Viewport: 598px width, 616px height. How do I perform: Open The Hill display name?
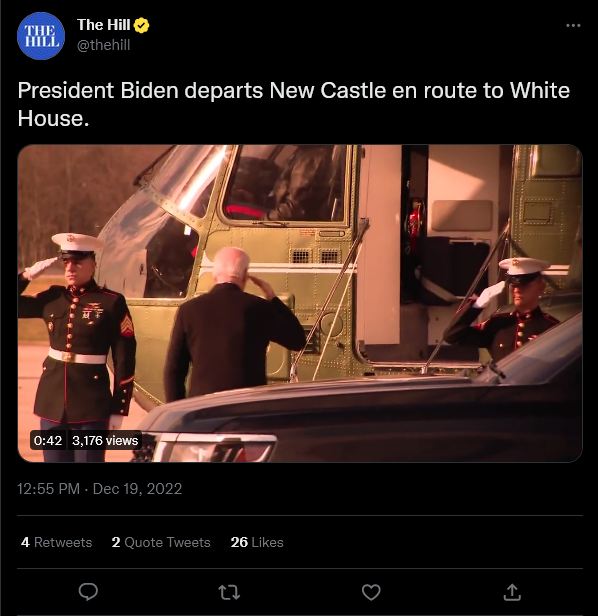coord(103,25)
